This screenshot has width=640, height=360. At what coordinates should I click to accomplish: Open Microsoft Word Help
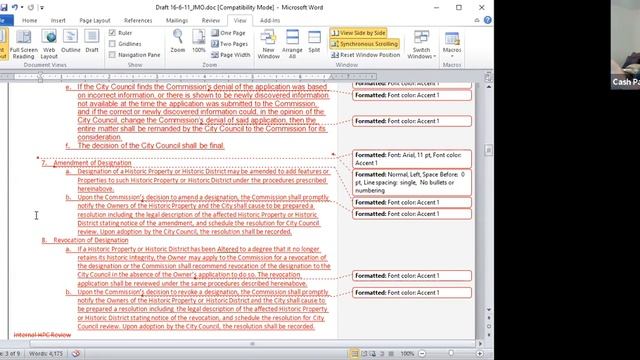(x=487, y=20)
